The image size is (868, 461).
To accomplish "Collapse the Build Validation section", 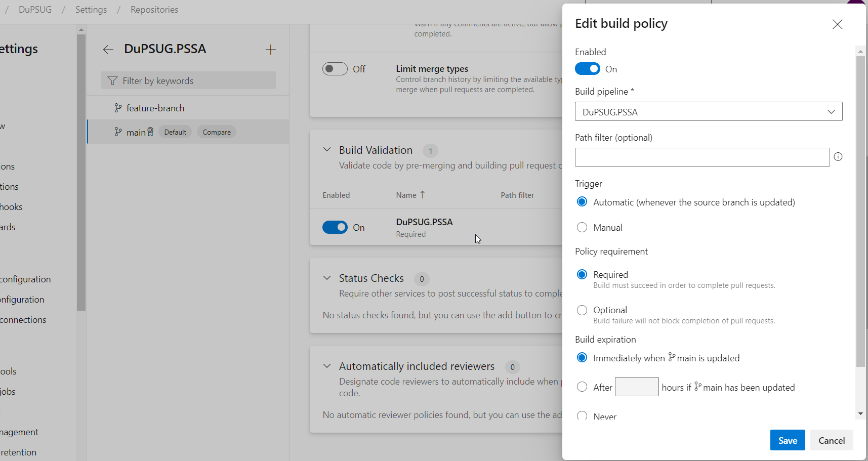I will (327, 149).
